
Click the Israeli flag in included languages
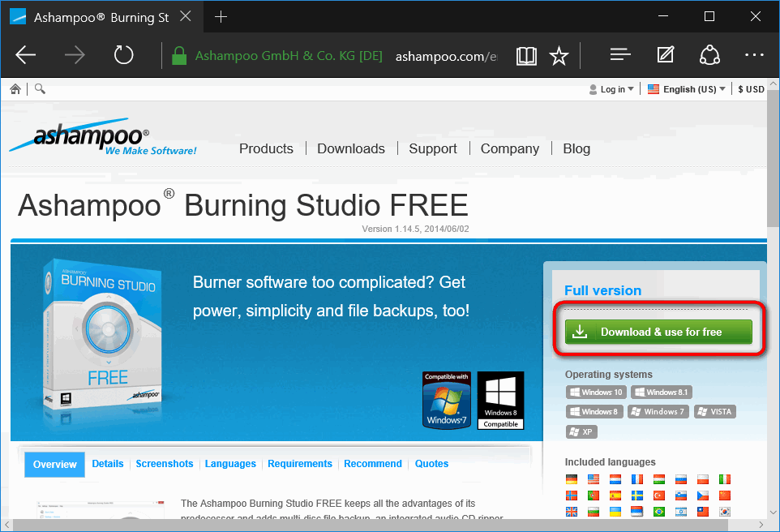tap(681, 512)
